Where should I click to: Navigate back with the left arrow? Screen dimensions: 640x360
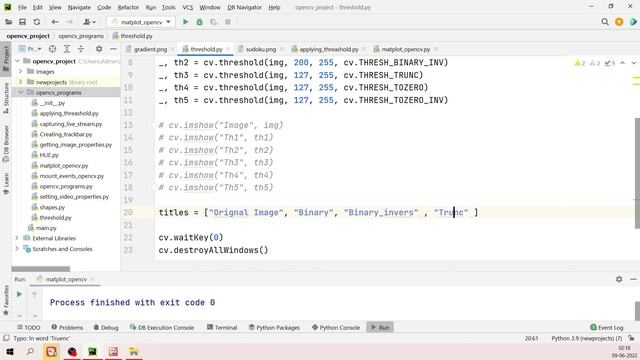click(x=55, y=22)
